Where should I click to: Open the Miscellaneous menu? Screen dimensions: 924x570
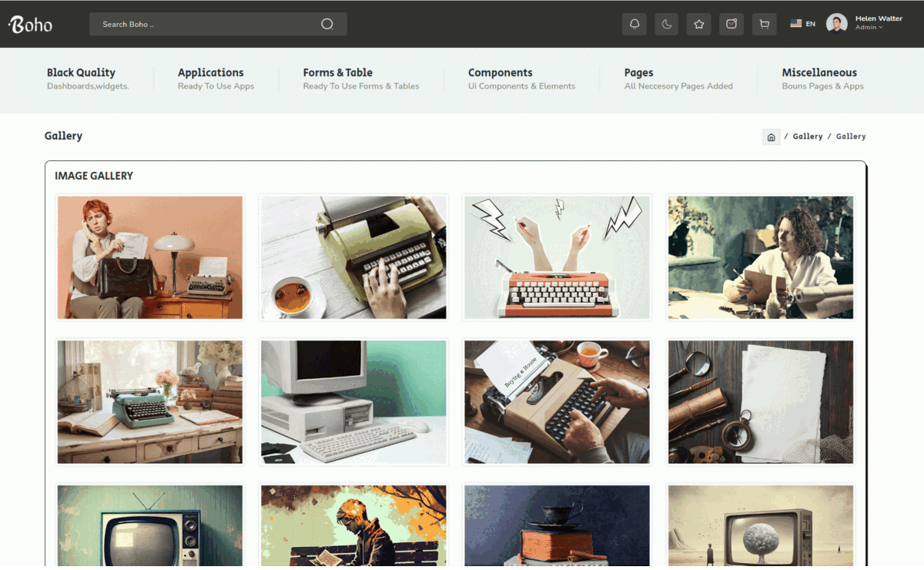coord(819,72)
